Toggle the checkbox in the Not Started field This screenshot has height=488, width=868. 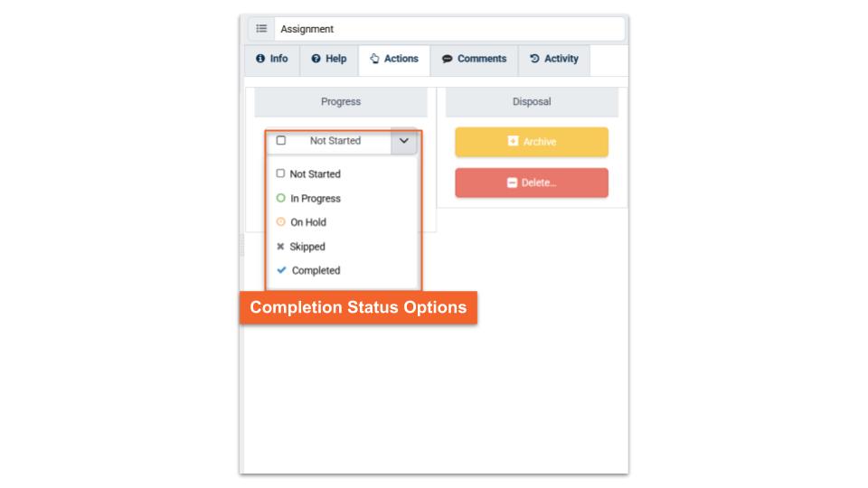pyautogui.click(x=281, y=141)
